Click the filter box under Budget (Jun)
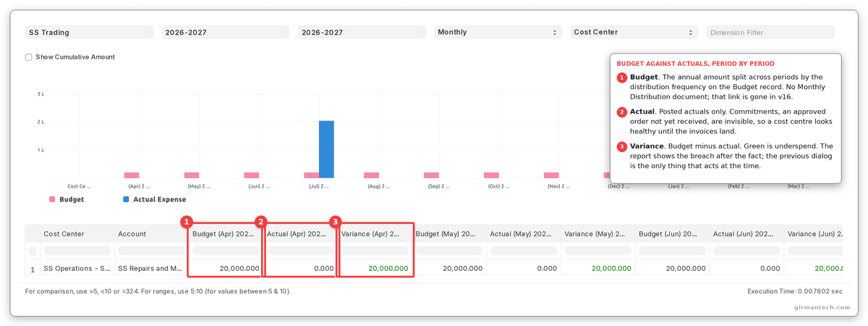Image resolution: width=868 pixels, height=326 pixels. pos(673,251)
